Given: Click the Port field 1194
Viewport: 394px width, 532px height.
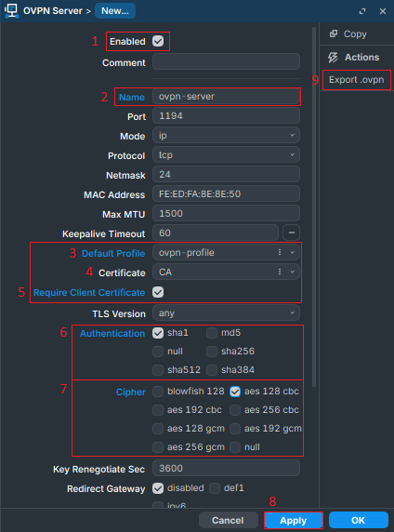Looking at the screenshot, I should tap(226, 116).
